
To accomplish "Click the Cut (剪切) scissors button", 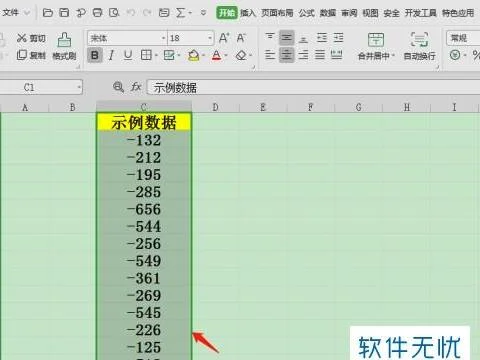I will tap(31, 38).
